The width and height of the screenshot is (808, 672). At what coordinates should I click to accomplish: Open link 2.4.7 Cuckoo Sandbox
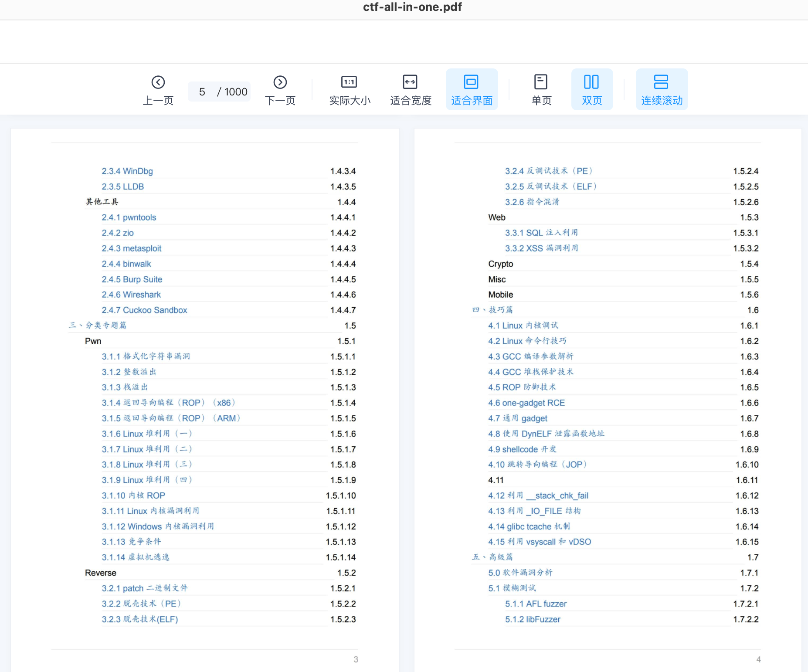tap(144, 310)
